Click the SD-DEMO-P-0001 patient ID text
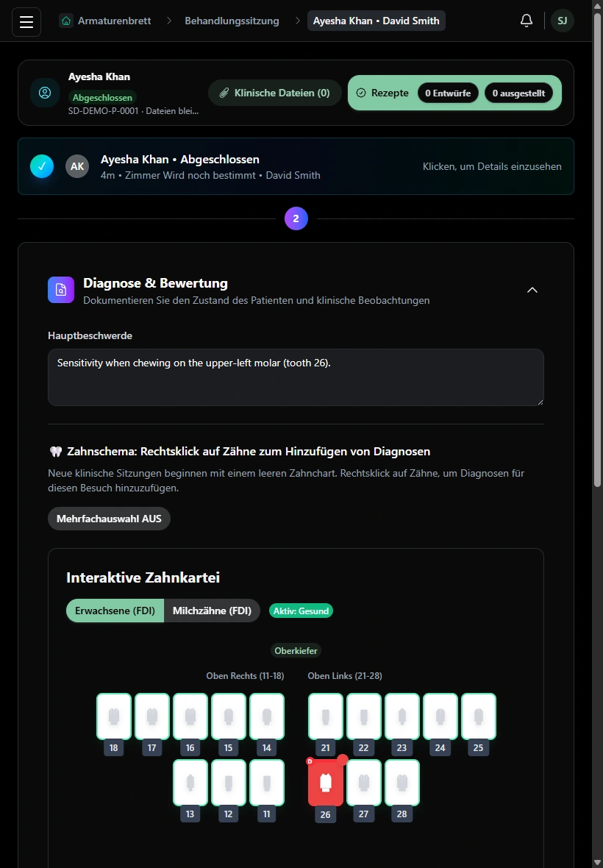 coord(104,111)
